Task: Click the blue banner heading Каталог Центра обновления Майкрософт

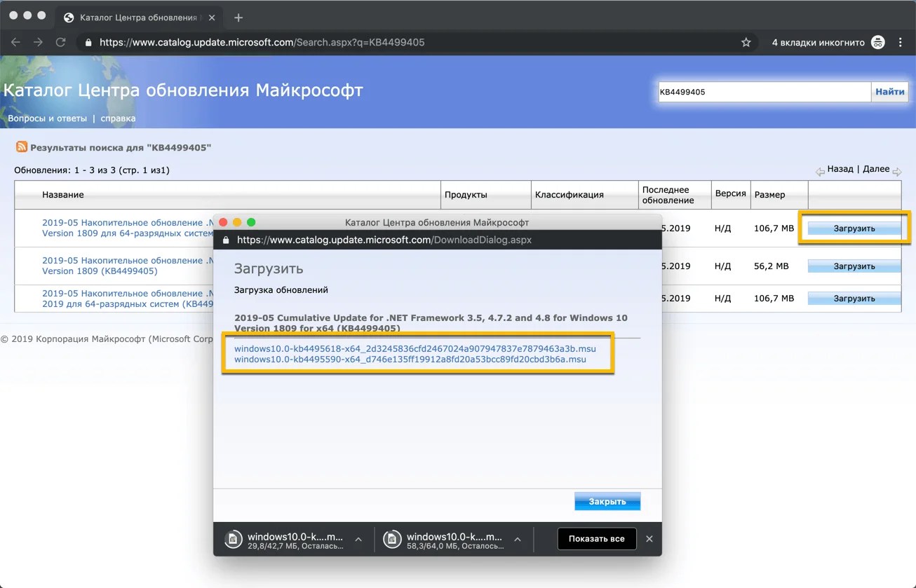Action: click(x=183, y=90)
